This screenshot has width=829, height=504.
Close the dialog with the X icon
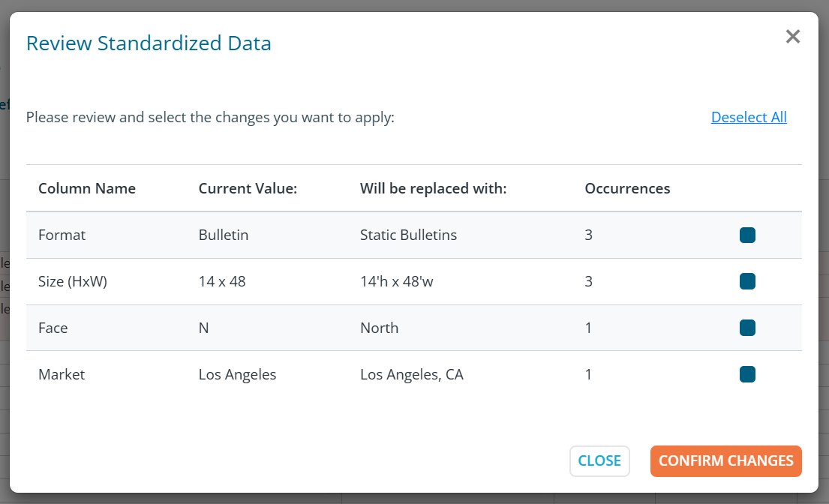[x=792, y=37]
